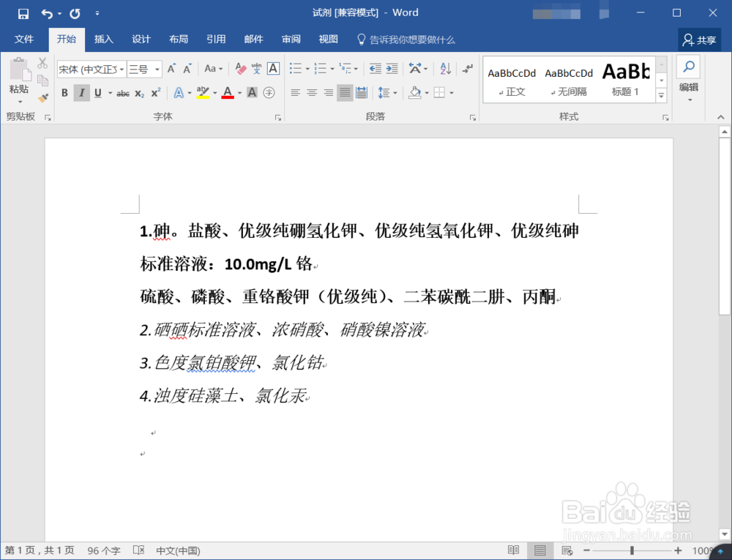
Task: Toggle center paragraph alignment
Action: coord(312,92)
